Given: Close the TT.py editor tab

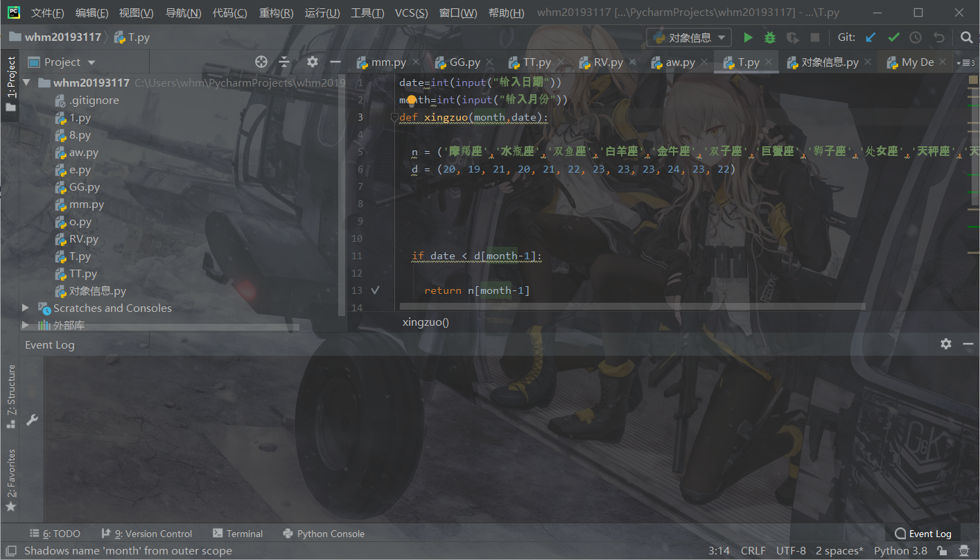Looking at the screenshot, I should pyautogui.click(x=560, y=62).
